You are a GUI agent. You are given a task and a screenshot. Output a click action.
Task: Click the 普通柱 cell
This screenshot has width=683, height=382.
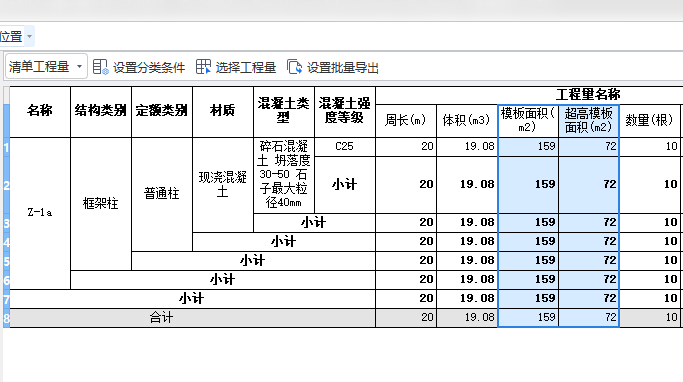(x=162, y=194)
